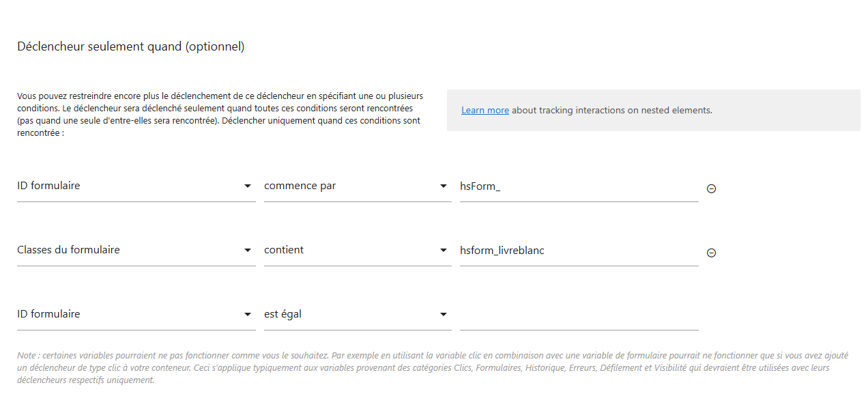Click the arrow beside 'contient'
The height and width of the screenshot is (394, 868).
(444, 251)
